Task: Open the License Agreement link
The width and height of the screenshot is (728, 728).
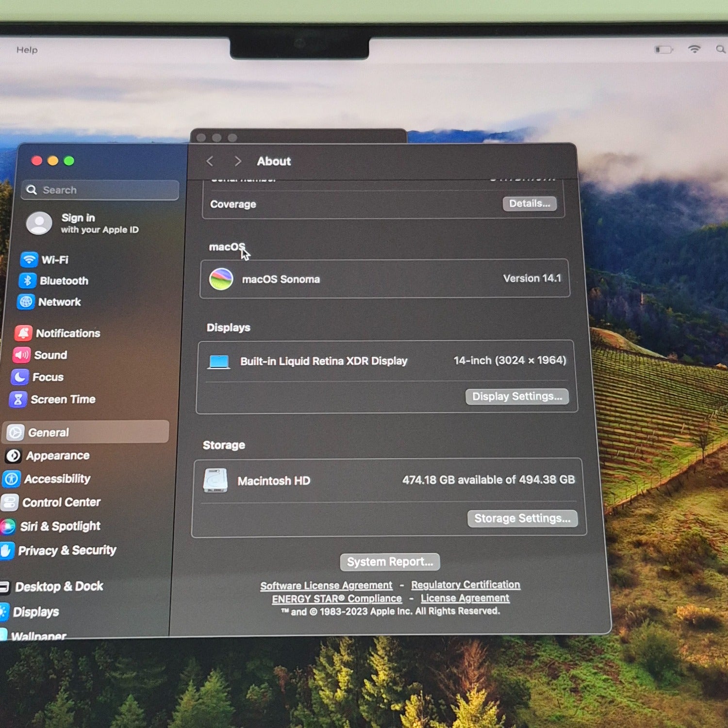Action: (x=465, y=598)
